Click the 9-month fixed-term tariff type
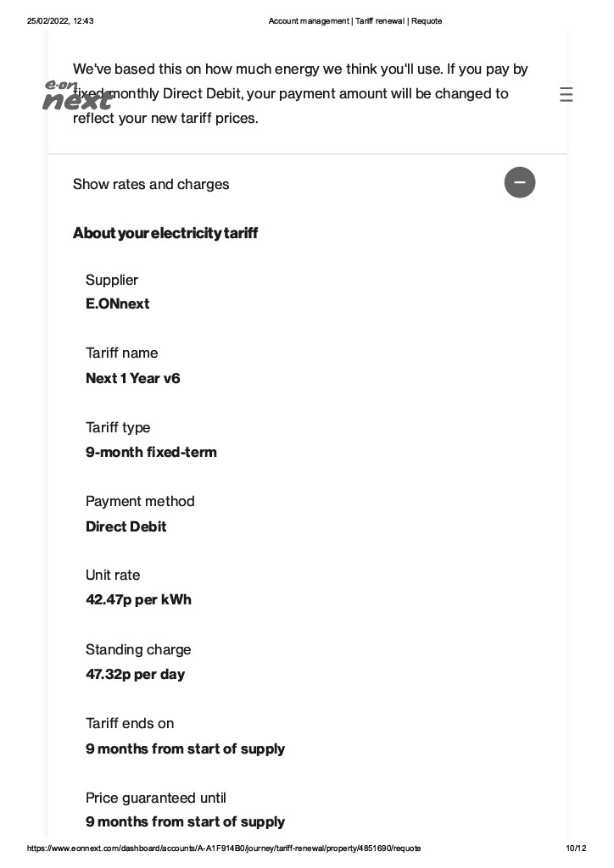 (151, 453)
